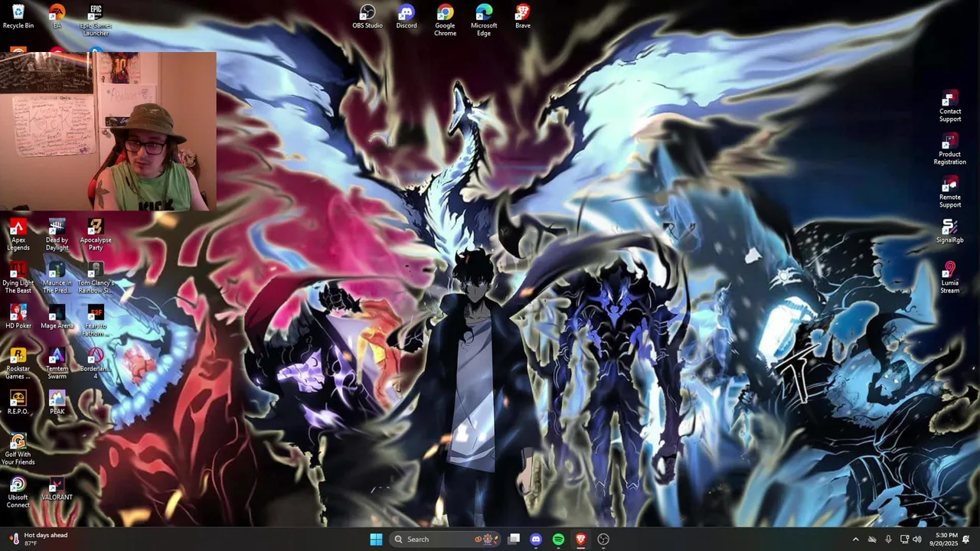The height and width of the screenshot is (551, 980).
Task: Open the weather widget showing 87°F
Action: (x=38, y=540)
